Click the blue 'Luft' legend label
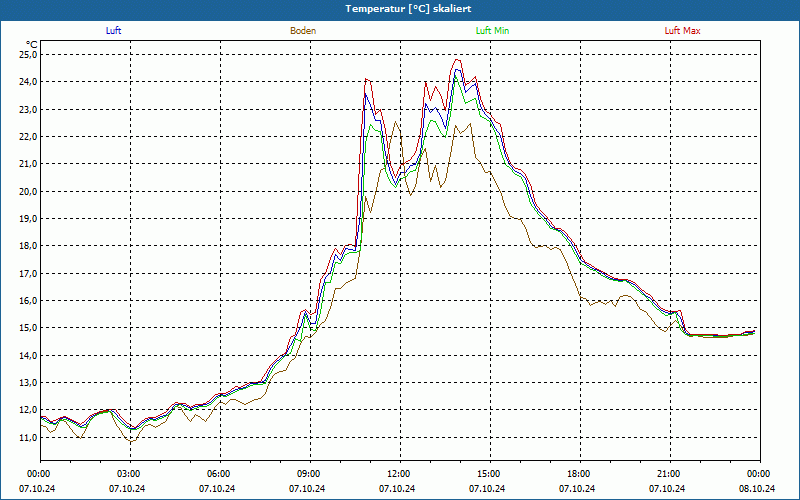This screenshot has height=500, width=800. pos(113,31)
